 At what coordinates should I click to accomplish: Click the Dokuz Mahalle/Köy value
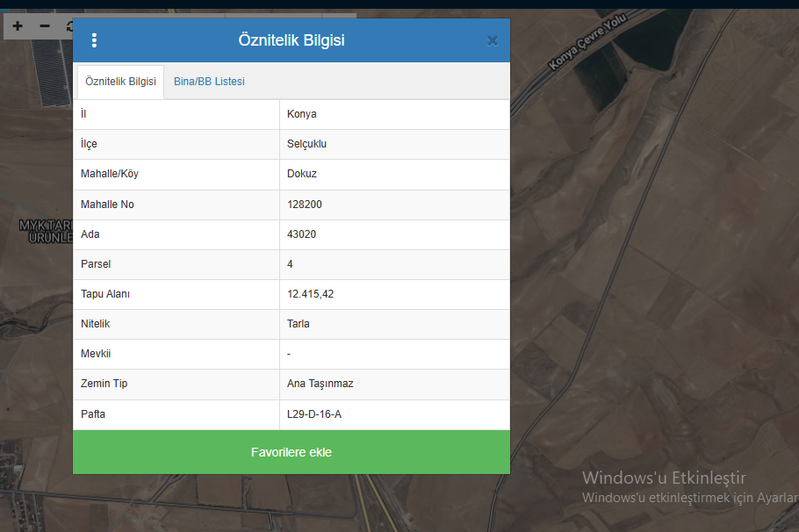click(302, 174)
